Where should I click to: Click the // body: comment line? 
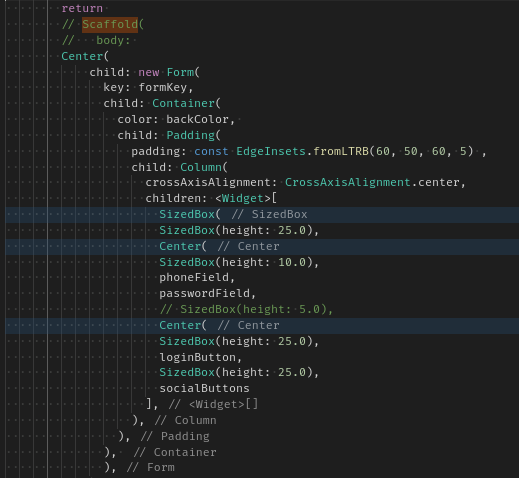[96, 41]
